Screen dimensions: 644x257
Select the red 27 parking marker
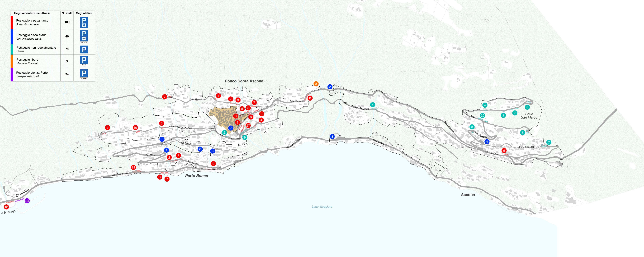coord(248,126)
